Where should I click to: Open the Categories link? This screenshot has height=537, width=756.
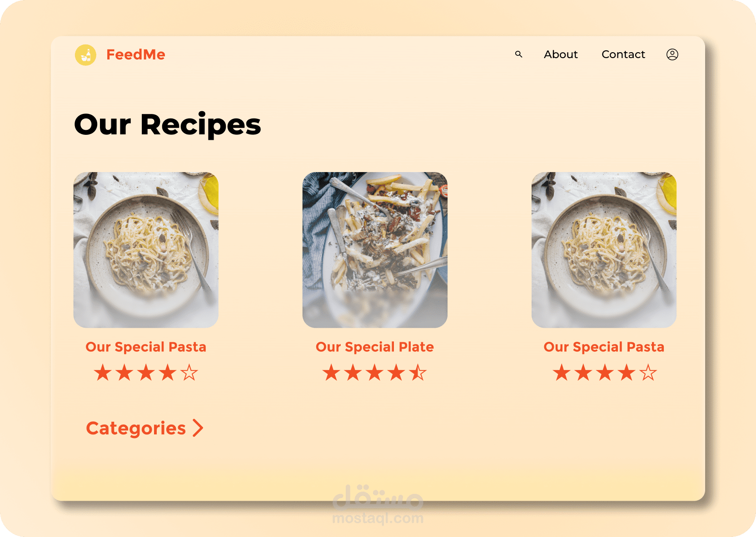point(136,428)
